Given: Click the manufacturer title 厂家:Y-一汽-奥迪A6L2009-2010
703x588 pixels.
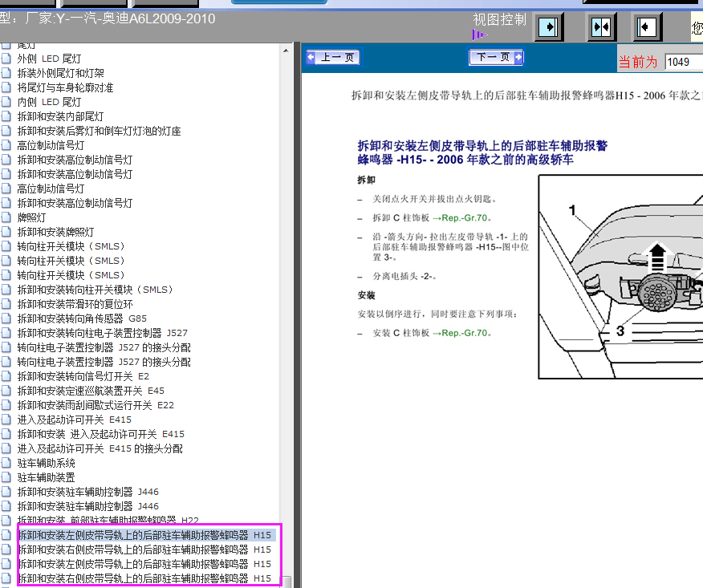Looking at the screenshot, I should tap(120, 18).
